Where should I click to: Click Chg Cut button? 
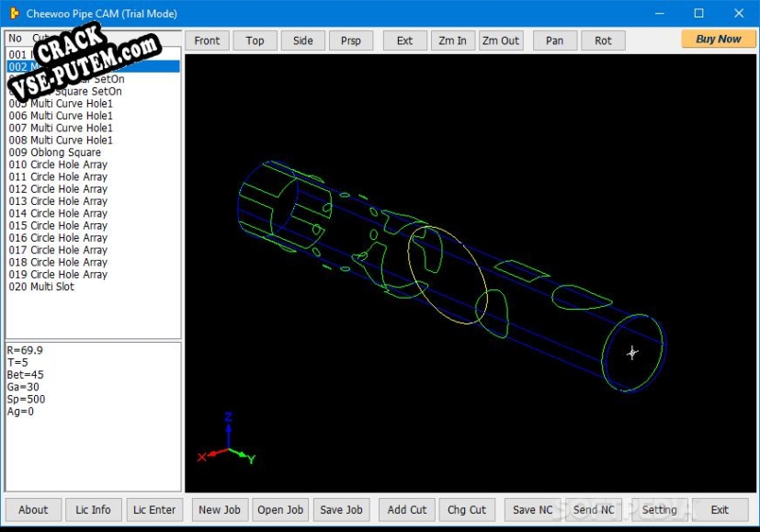(467, 510)
